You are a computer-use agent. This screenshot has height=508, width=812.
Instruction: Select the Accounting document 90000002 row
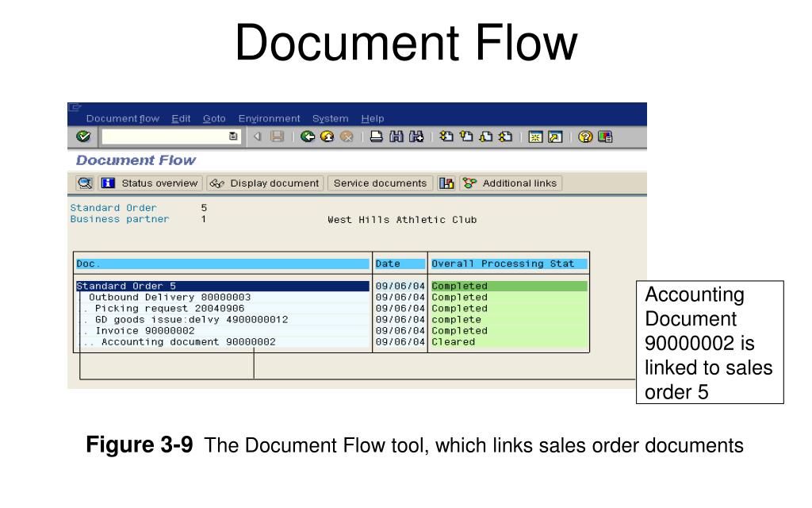222,342
